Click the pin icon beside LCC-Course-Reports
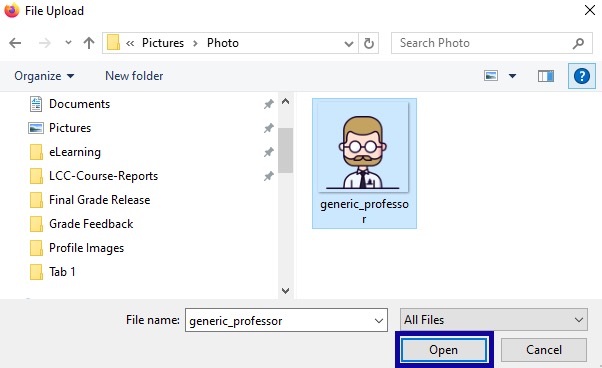The width and height of the screenshot is (602, 368). (268, 176)
